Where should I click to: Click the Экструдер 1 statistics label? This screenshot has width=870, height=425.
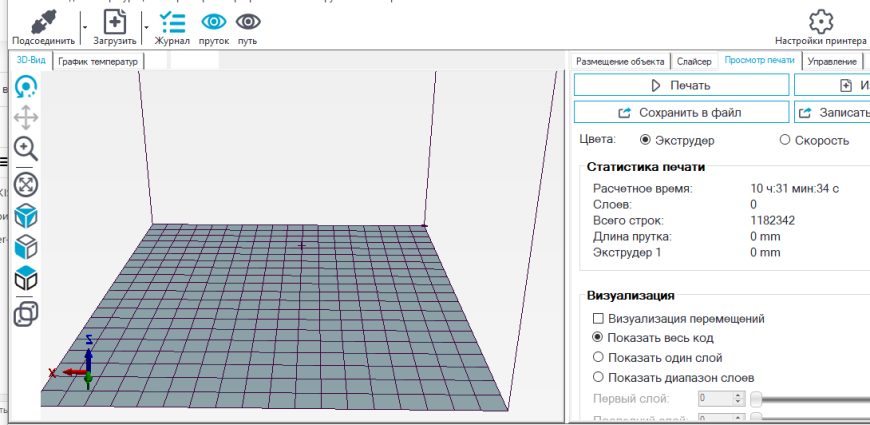coord(627,253)
